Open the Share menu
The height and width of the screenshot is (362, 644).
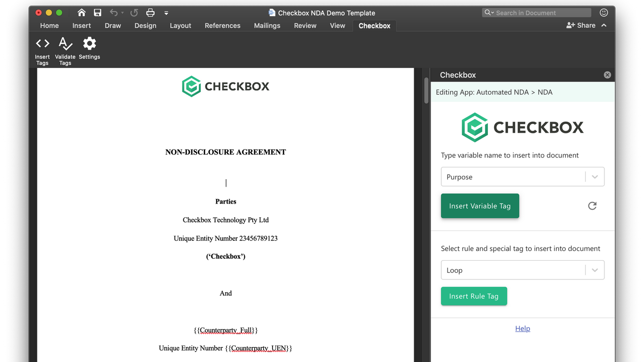pyautogui.click(x=581, y=25)
